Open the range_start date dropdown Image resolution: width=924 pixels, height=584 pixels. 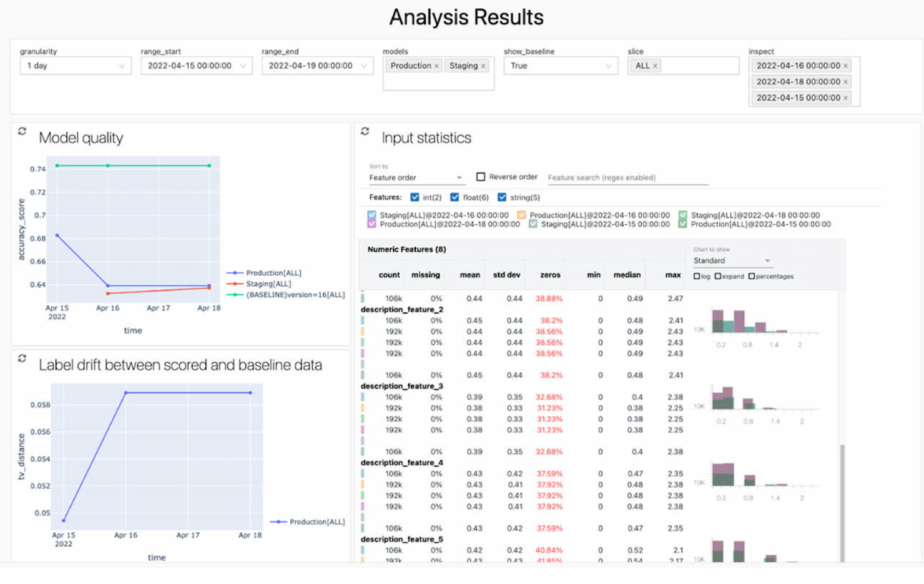click(195, 66)
